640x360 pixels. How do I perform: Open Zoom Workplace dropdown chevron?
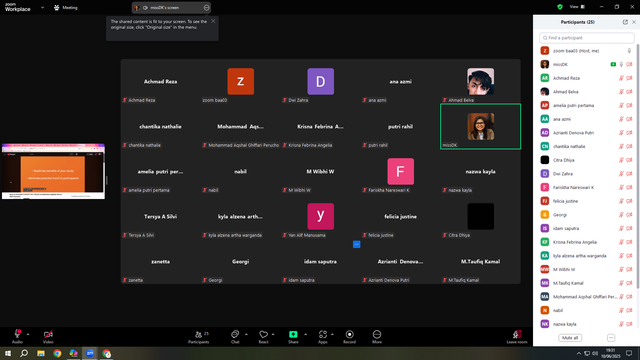coord(42,7)
